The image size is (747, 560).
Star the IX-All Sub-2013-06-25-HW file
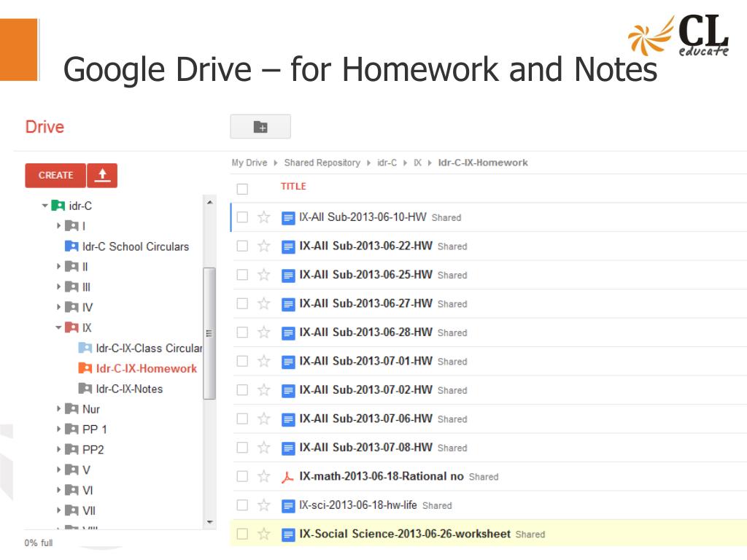263,275
